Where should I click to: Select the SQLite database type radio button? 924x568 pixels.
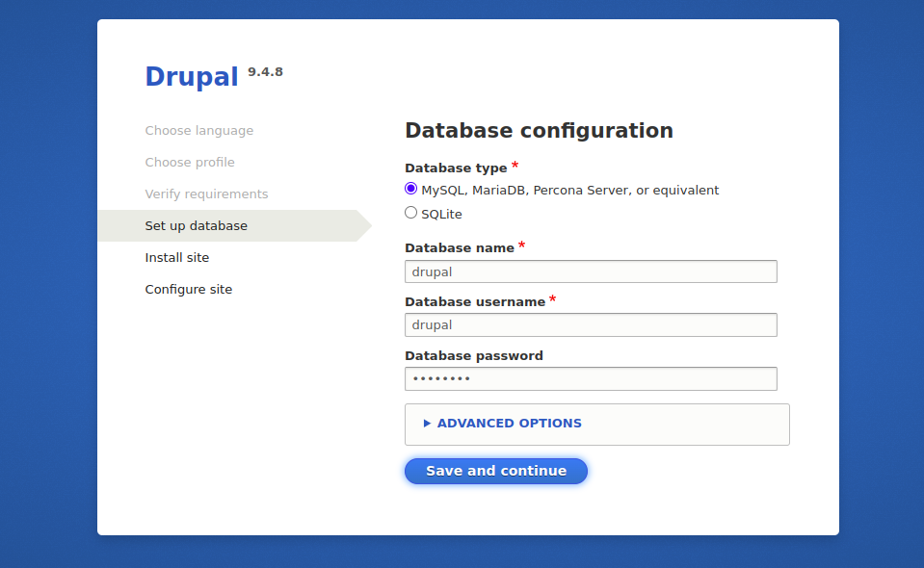tap(410, 213)
